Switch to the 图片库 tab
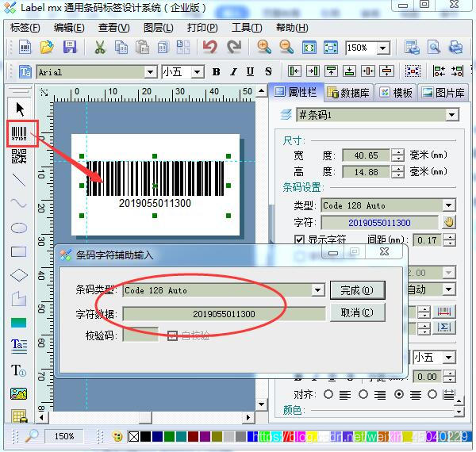This screenshot has height=452, width=476. click(443, 92)
